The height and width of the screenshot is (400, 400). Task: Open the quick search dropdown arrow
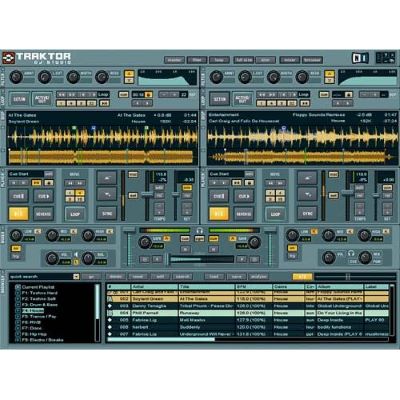click(x=76, y=276)
